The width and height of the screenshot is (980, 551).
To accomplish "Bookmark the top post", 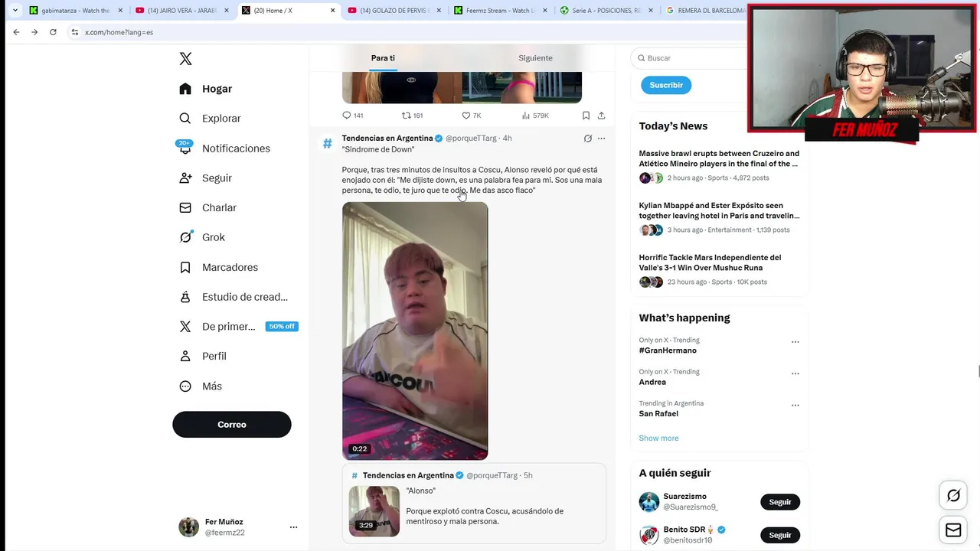I will click(x=586, y=116).
